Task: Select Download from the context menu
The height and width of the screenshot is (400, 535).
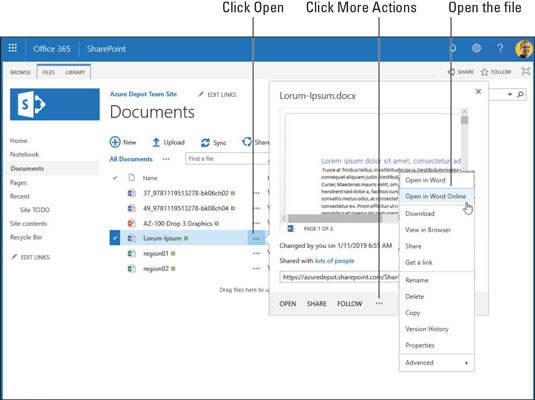Action: [x=437, y=214]
